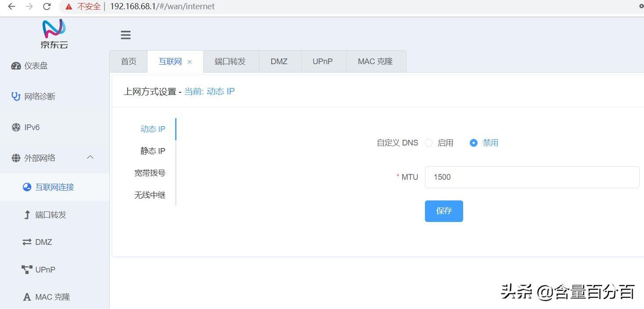Select the IPv6 sidebar icon

(x=16, y=127)
